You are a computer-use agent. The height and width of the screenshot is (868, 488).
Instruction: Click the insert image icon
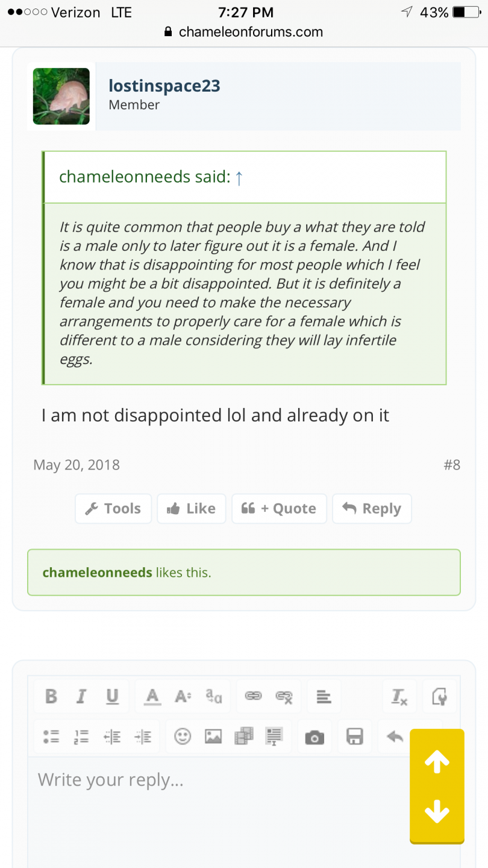[213, 736]
